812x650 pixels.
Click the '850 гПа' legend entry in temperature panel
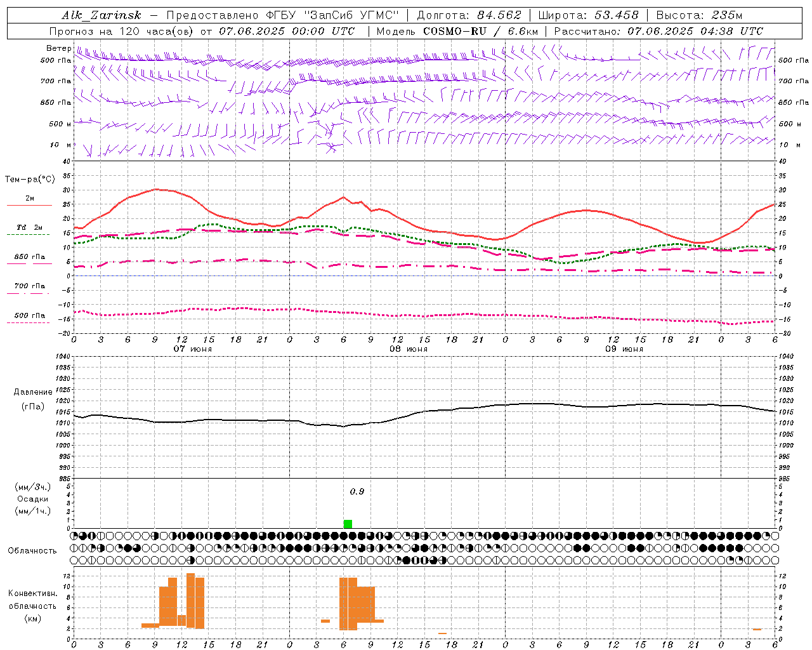(30, 256)
